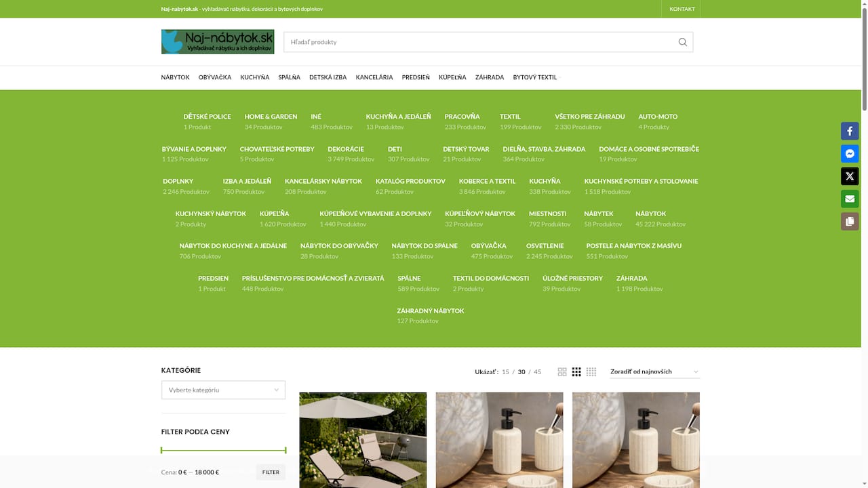
Task: Open the Vyberte kategóriu dropdown
Action: (223, 390)
